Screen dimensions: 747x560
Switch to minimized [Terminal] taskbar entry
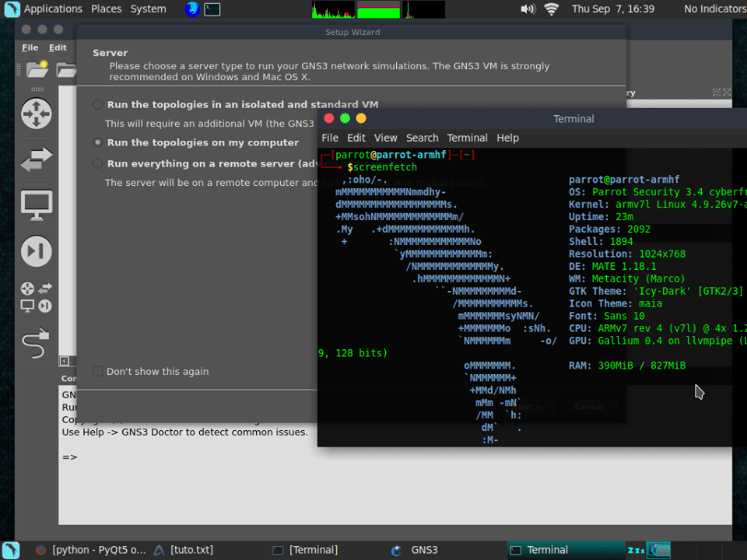tap(305, 550)
